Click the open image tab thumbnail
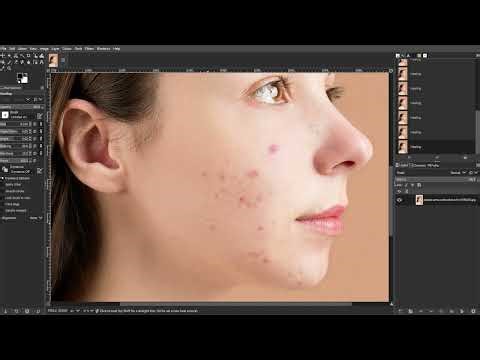 pyautogui.click(x=53, y=61)
